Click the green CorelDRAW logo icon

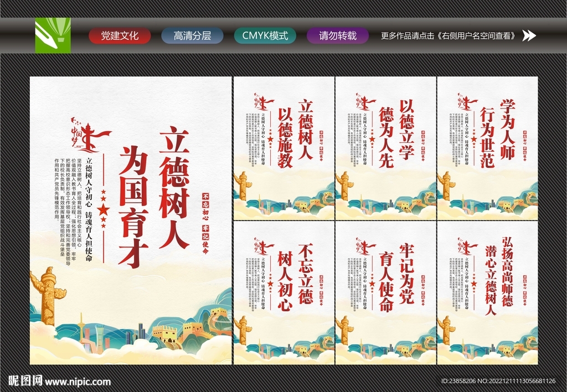tap(53, 35)
